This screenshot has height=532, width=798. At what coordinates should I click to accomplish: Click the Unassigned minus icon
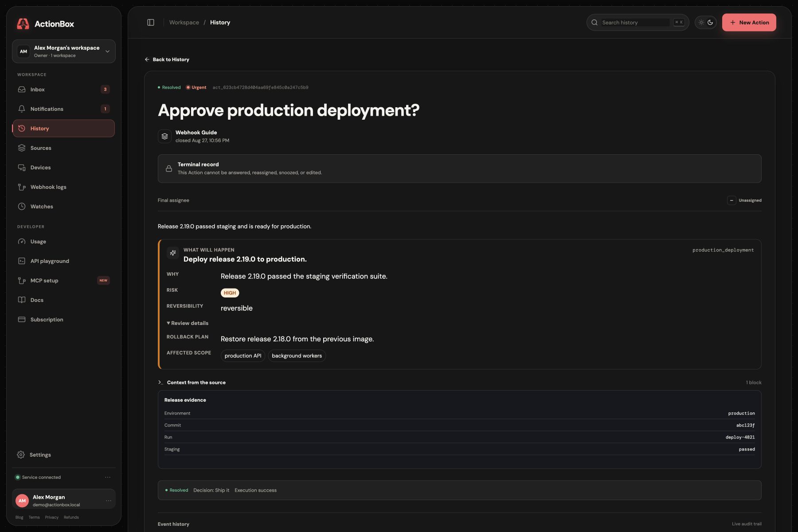(731, 200)
